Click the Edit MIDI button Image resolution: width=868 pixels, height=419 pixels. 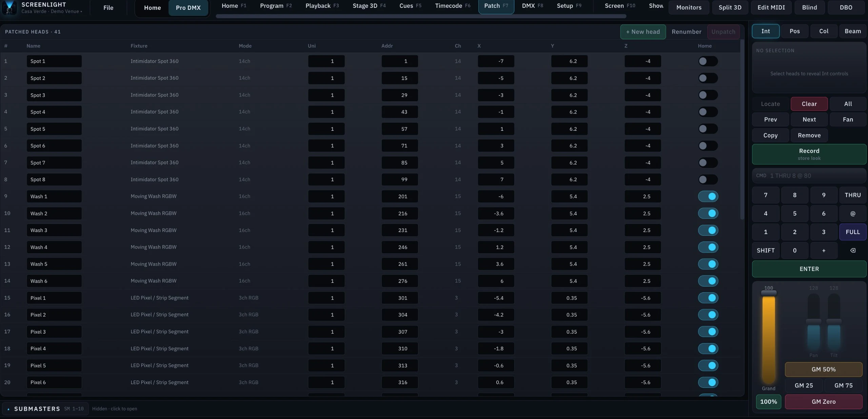[771, 7]
